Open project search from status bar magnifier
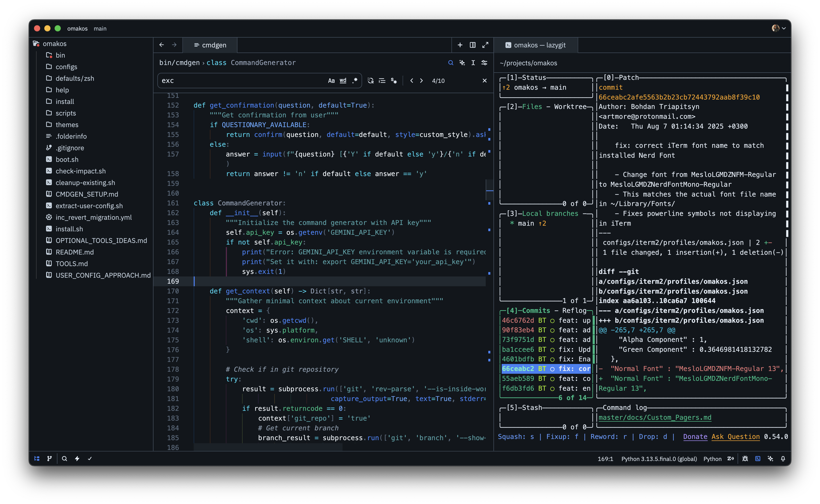Viewport: 820px width, 504px height. pyautogui.click(x=64, y=459)
